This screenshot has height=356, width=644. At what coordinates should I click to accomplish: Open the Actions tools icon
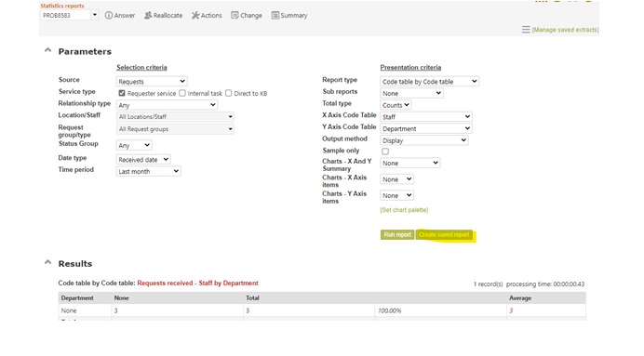[195, 15]
